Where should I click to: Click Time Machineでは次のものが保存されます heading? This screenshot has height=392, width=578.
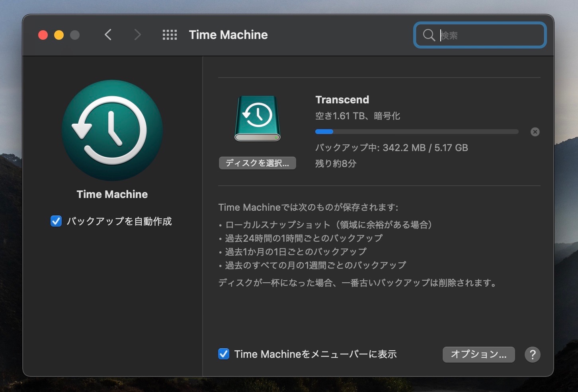click(308, 207)
